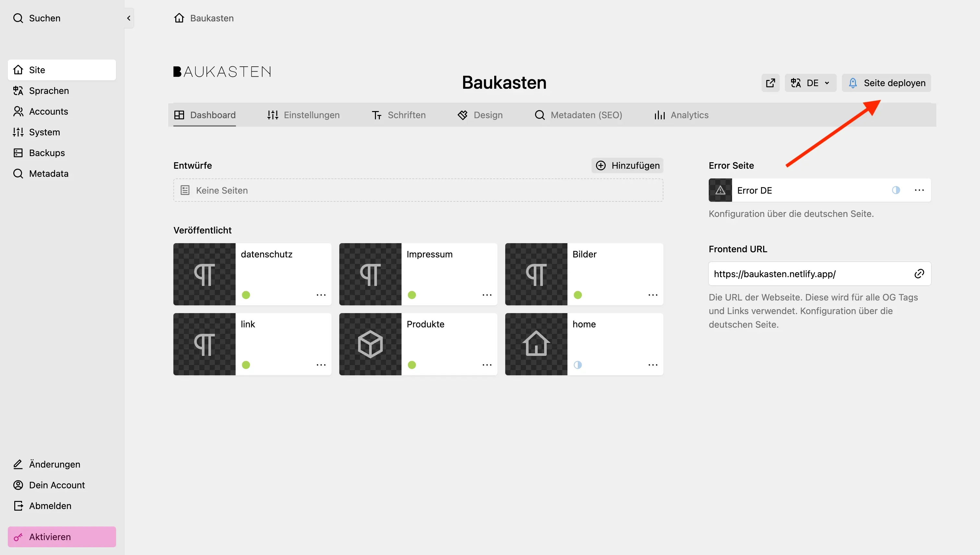Open site in new window icon
Screen dimensions: 980x555
[x=770, y=83]
